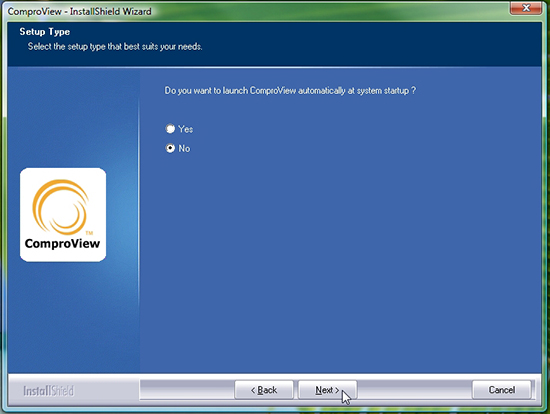
Task: Click the InstallShield brand logo
Action: (x=48, y=390)
